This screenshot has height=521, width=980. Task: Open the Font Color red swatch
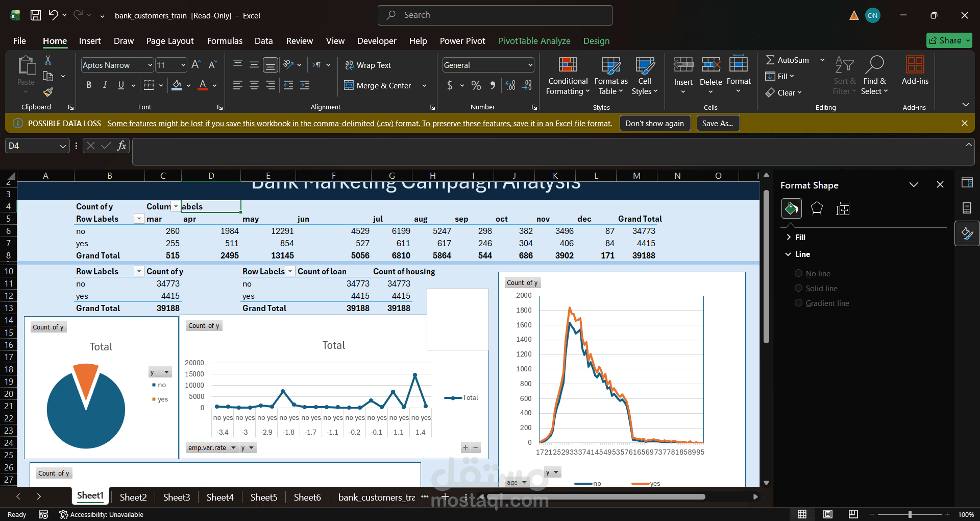[x=203, y=85]
